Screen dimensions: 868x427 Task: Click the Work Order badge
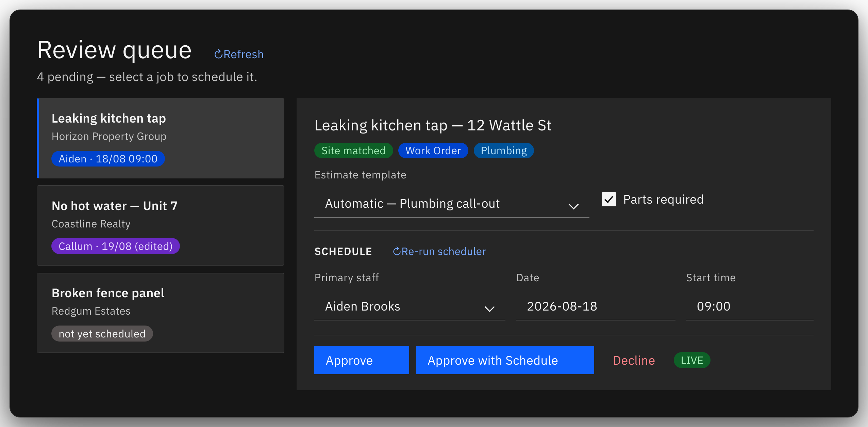(x=433, y=151)
